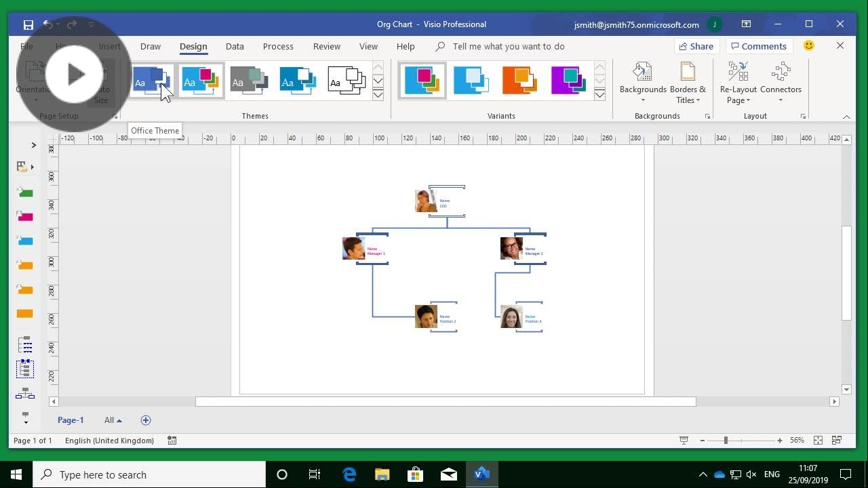Open Microsoft Edge from the taskbar
The image size is (868, 488).
(x=349, y=474)
